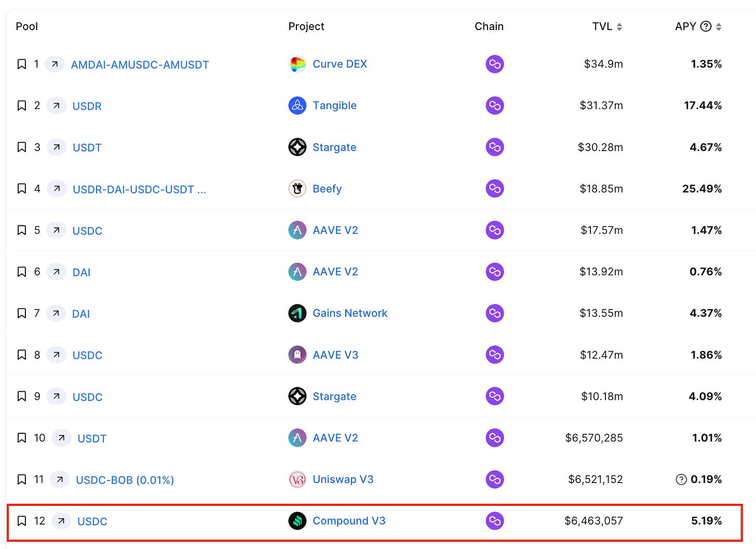Open the Compound V3 project link
This screenshot has width=756, height=549.
[x=349, y=521]
